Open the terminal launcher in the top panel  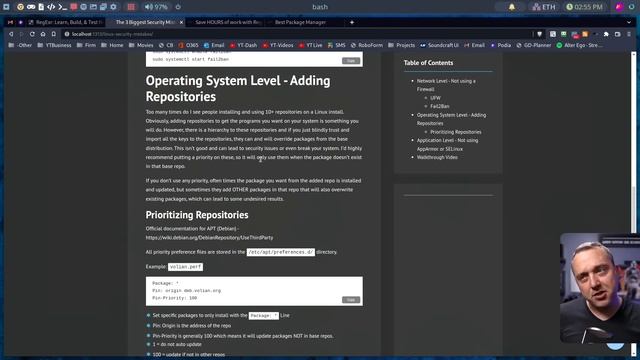(x=62, y=7)
